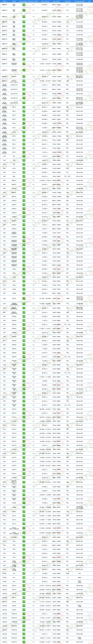Image resolution: width=93 pixels, height=644 pixels.
Task: Click fuel icon for Fiat Linea 88kW/120KM
Action: (x=24, y=293)
